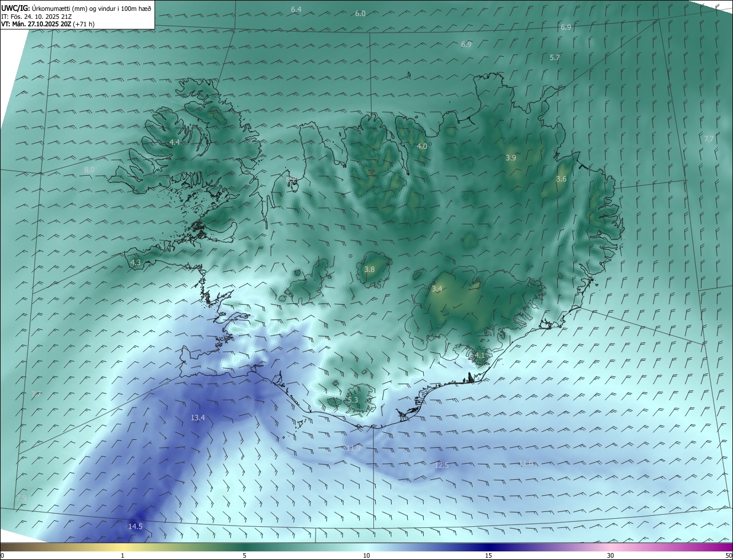Click the 5.3 value label
Screen dimensions: 733x560
click(353, 400)
